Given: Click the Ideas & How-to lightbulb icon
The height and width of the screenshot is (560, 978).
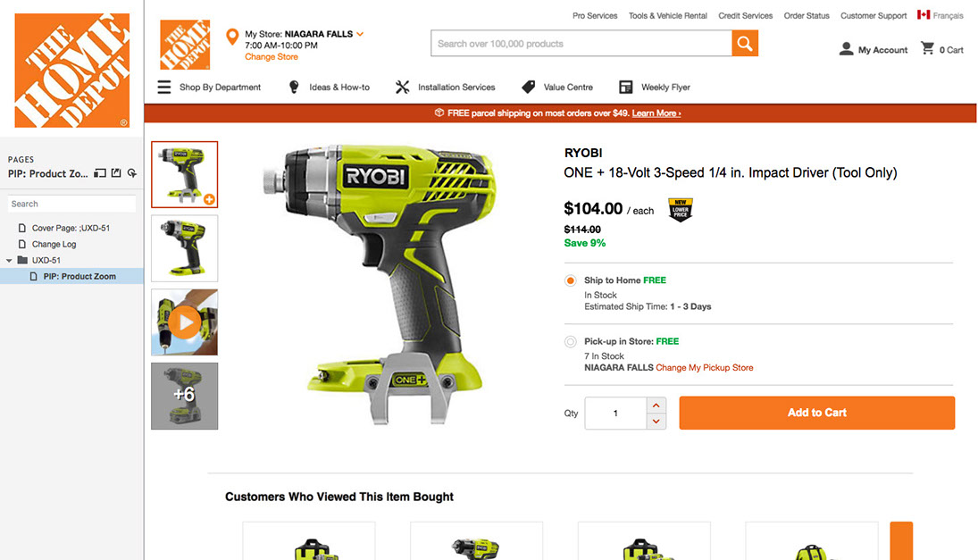Looking at the screenshot, I should [x=294, y=88].
